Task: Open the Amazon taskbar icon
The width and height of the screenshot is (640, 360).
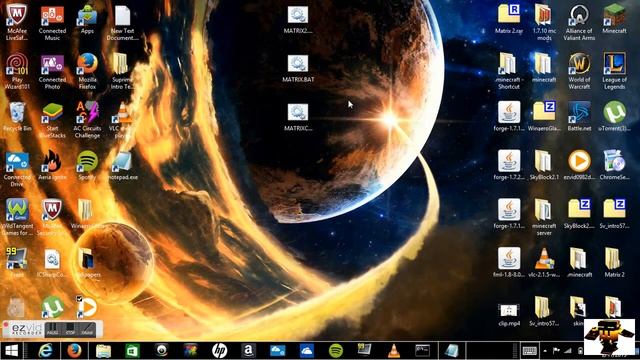Action: (249, 350)
